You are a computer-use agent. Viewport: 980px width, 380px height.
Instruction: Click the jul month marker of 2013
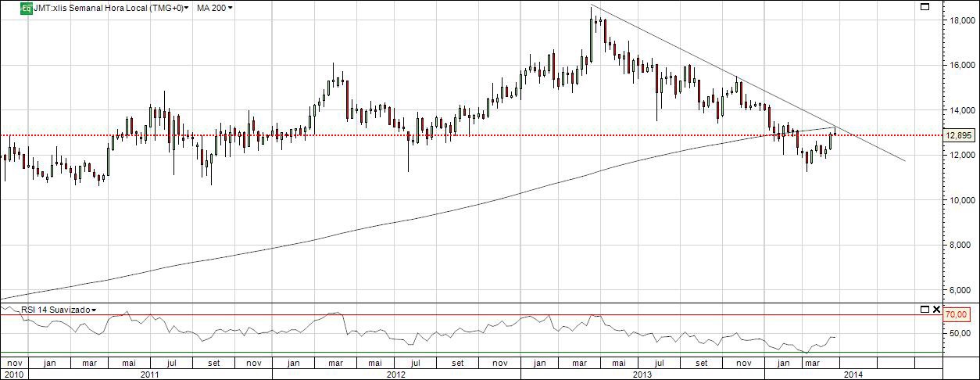(661, 364)
